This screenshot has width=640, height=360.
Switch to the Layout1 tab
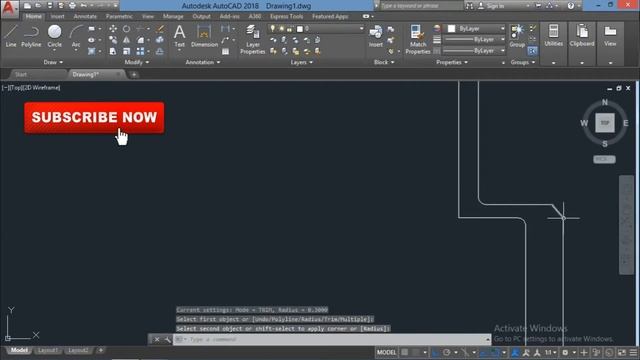tap(48, 350)
